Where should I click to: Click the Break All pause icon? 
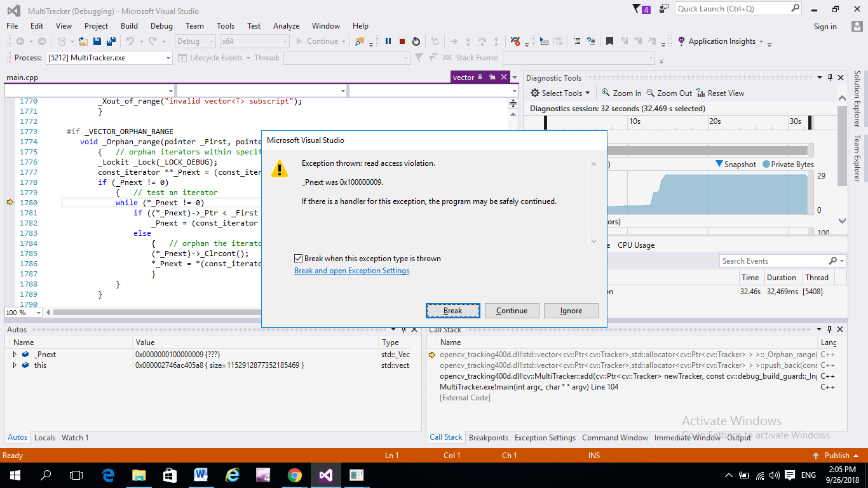[388, 41]
